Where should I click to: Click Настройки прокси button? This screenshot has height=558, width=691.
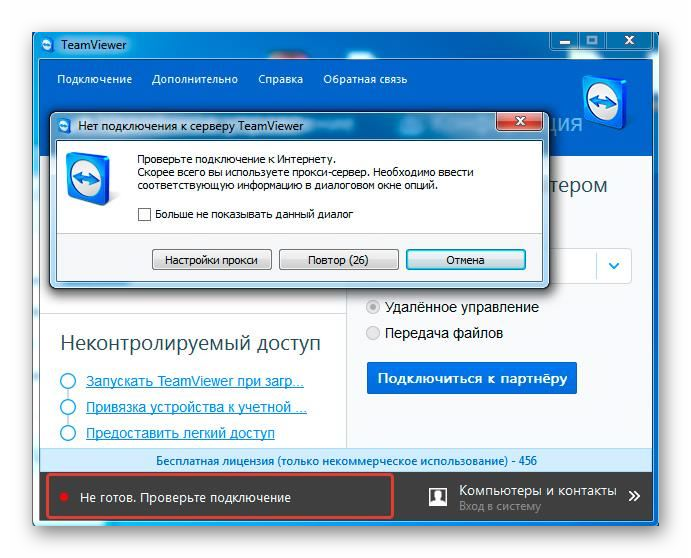point(212,260)
